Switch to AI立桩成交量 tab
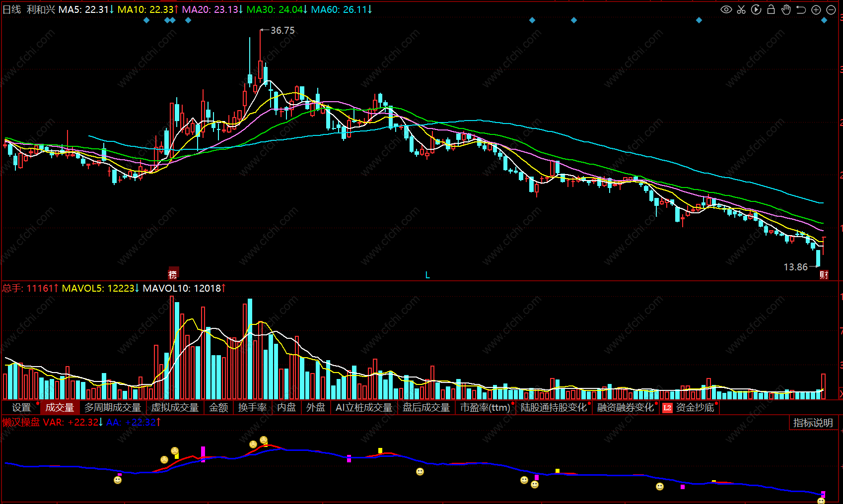This screenshot has width=843, height=504. (x=364, y=407)
